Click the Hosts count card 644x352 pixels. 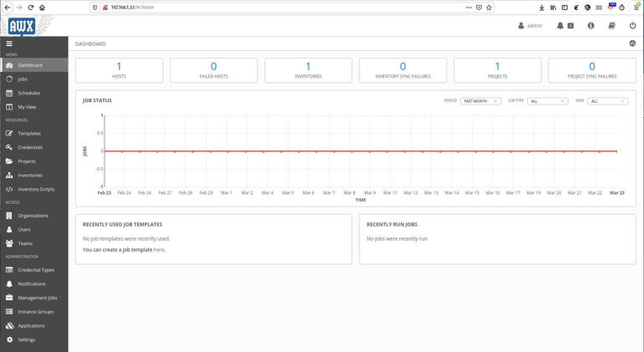[119, 70]
